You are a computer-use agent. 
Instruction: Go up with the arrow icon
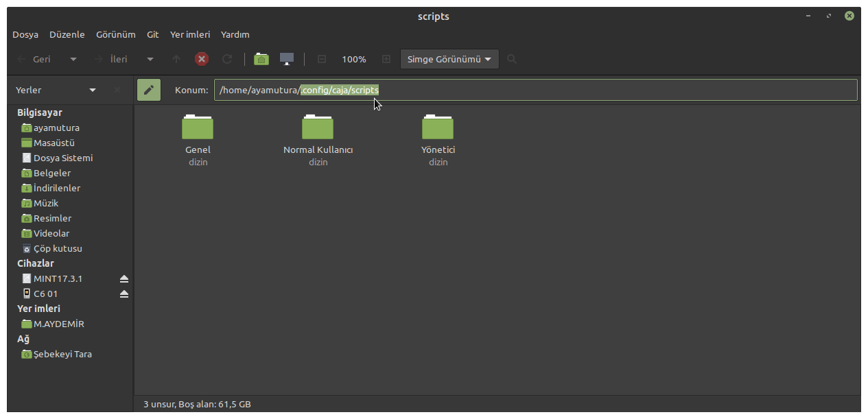pyautogui.click(x=176, y=59)
